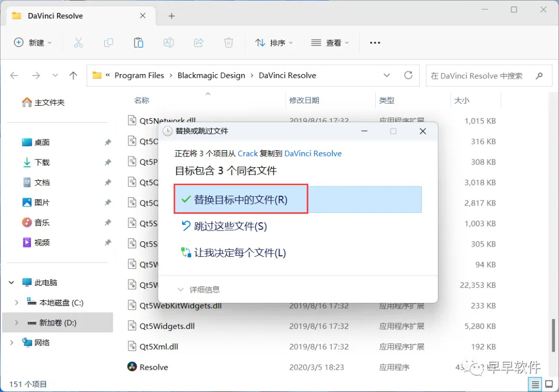Image resolution: width=559 pixels, height=392 pixels.
Task: Refresh the folder view
Action: tap(408, 75)
